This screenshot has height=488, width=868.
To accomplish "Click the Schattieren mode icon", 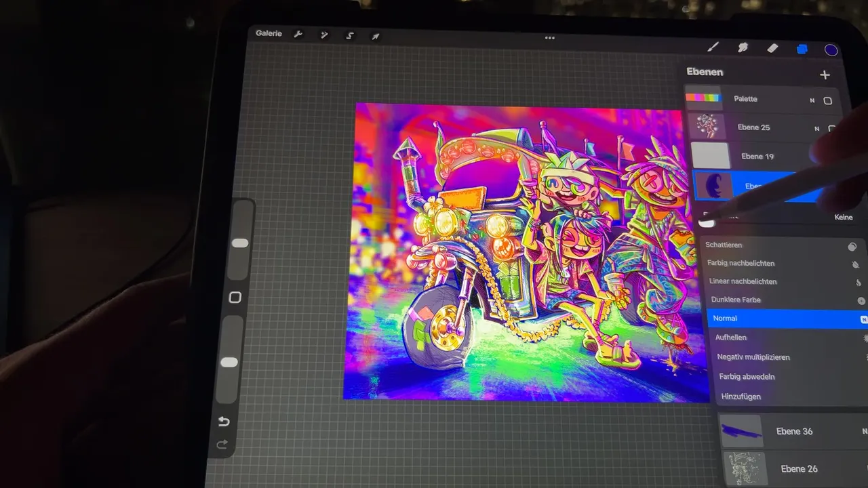I will [852, 247].
